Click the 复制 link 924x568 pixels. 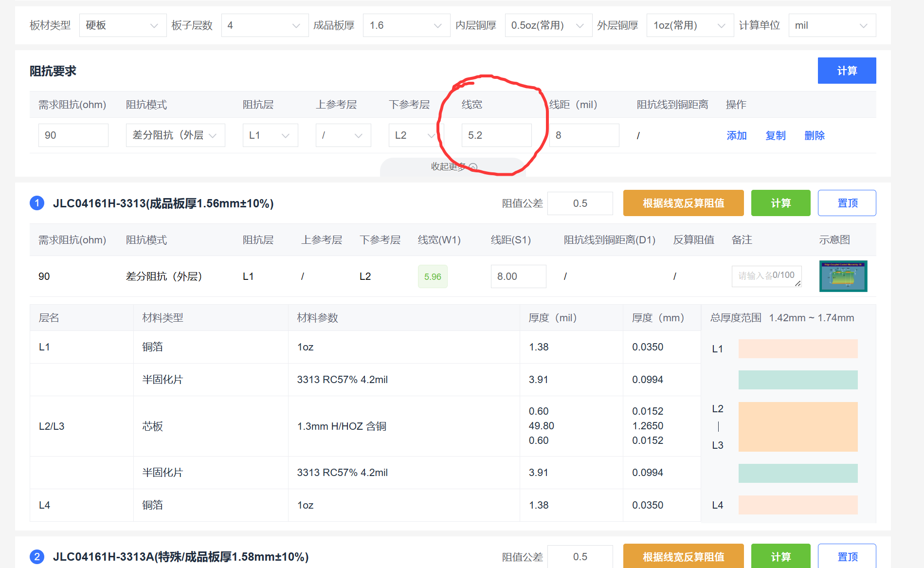[x=775, y=136]
